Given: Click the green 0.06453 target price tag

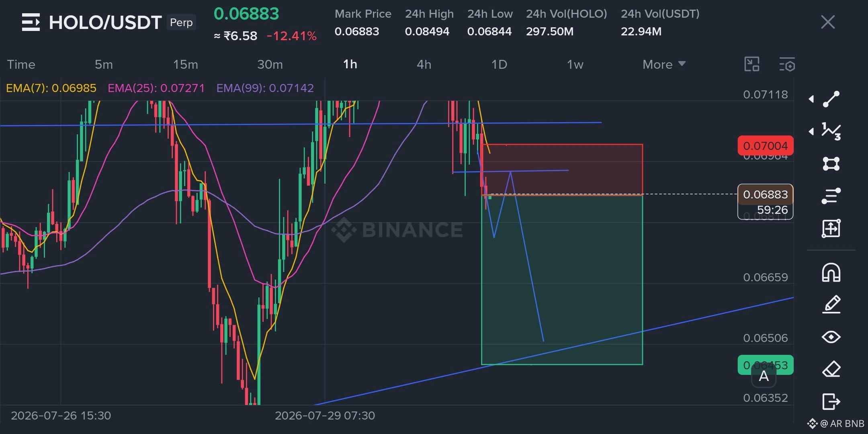Looking at the screenshot, I should coord(766,365).
